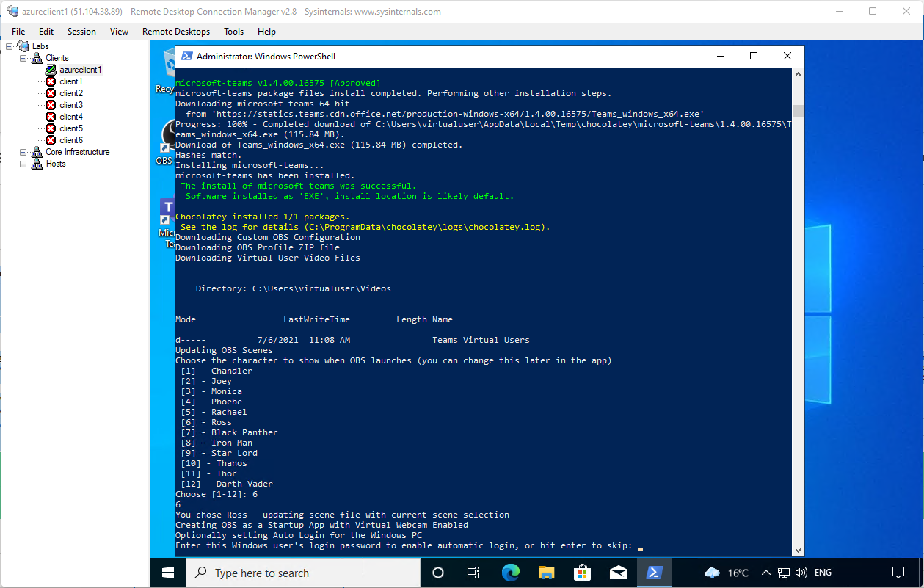Open the remote Windows Start menu

[168, 573]
